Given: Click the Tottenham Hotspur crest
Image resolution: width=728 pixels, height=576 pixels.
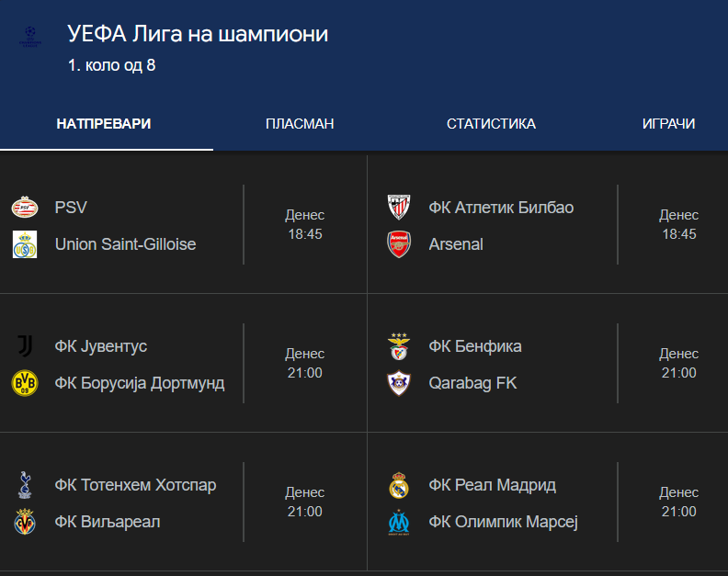Looking at the screenshot, I should coord(25,484).
